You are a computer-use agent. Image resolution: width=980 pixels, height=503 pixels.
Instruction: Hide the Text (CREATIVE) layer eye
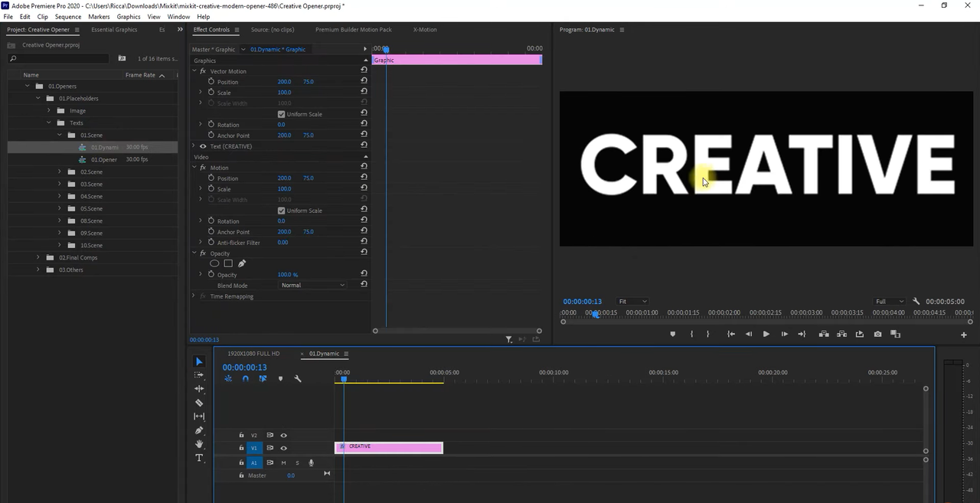pyautogui.click(x=203, y=146)
